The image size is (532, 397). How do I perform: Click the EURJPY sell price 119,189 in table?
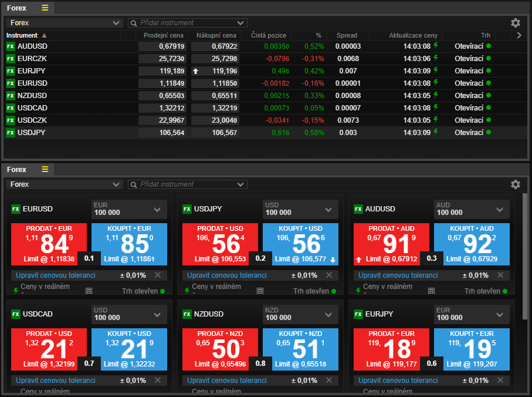[x=162, y=71]
